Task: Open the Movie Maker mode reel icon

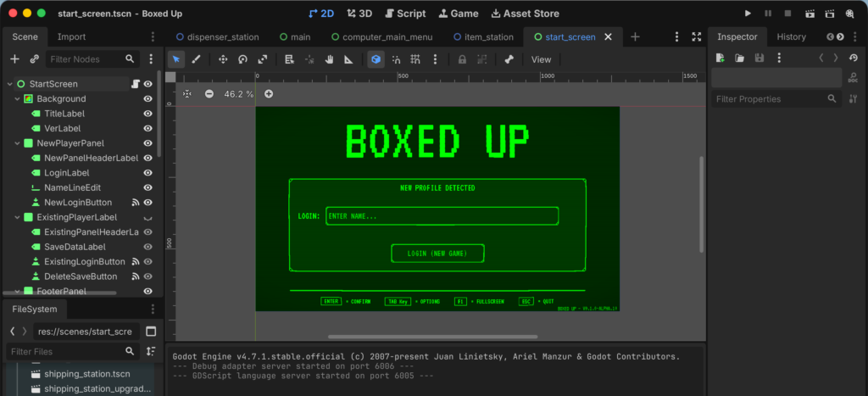Action: point(849,14)
